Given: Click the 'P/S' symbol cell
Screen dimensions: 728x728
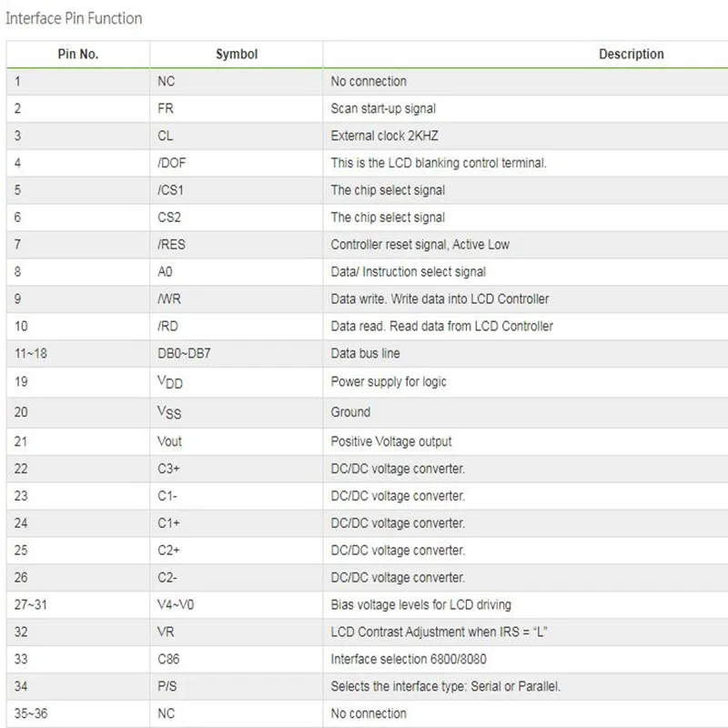Looking at the screenshot, I should coord(167,687).
